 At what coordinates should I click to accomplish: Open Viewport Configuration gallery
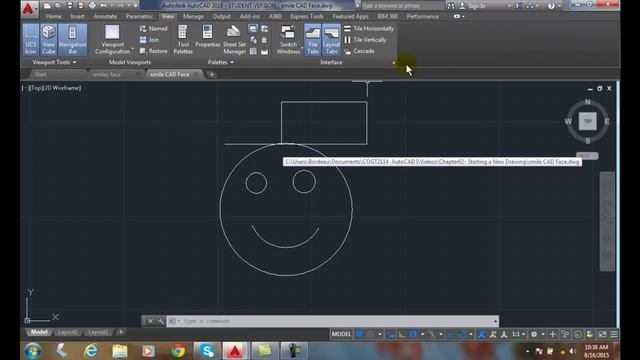112,40
